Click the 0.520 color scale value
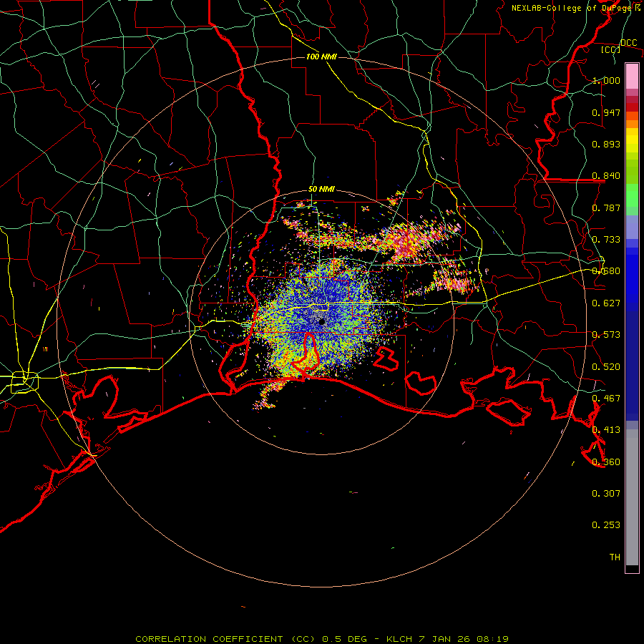The image size is (644, 644). tap(606, 367)
